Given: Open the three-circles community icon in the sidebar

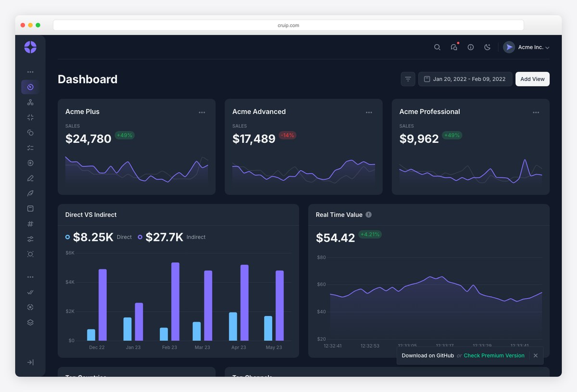Looking at the screenshot, I should [30, 102].
